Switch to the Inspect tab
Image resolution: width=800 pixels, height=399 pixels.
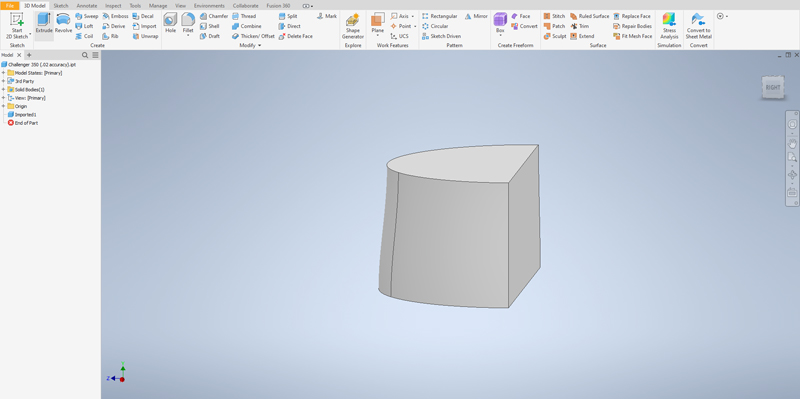pyautogui.click(x=113, y=6)
